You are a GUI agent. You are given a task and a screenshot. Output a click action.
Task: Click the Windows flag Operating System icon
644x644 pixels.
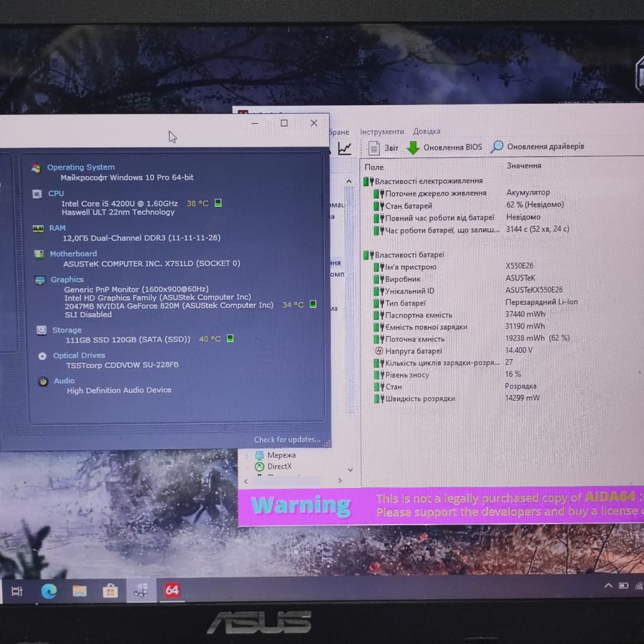coord(36,168)
